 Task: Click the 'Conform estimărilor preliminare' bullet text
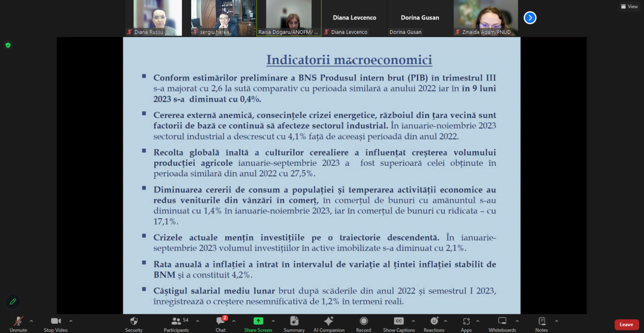coord(324,88)
